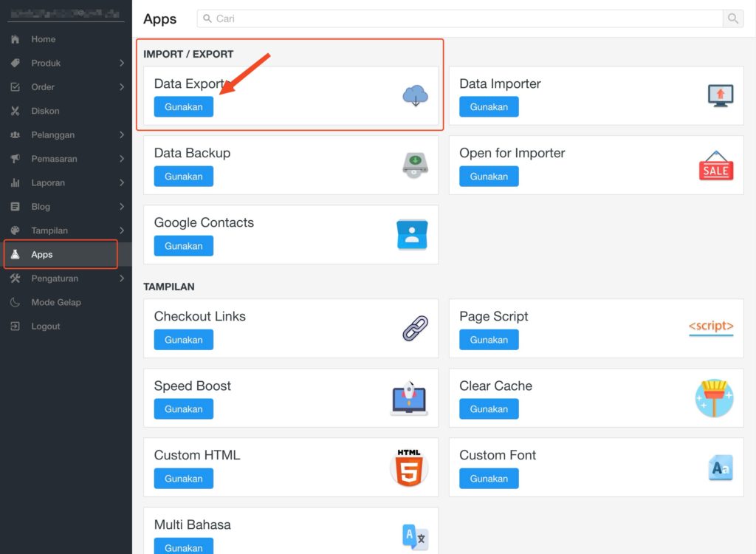Click the Home house icon in sidebar
The width and height of the screenshot is (756, 554).
[x=15, y=39]
